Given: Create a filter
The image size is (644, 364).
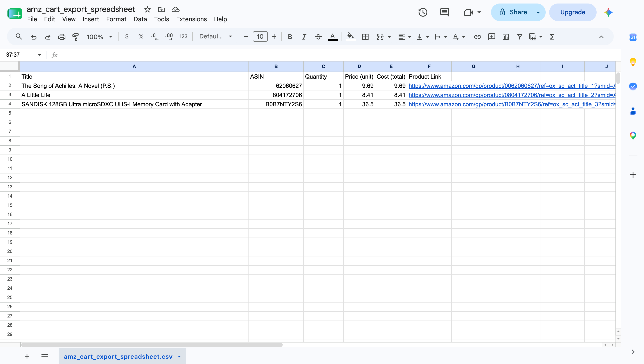Looking at the screenshot, I should pos(520,37).
